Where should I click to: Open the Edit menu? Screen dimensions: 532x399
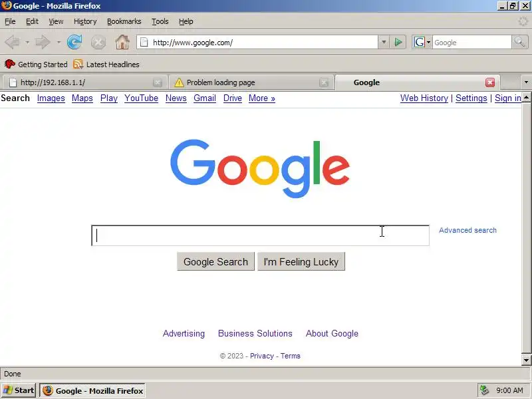click(x=32, y=21)
